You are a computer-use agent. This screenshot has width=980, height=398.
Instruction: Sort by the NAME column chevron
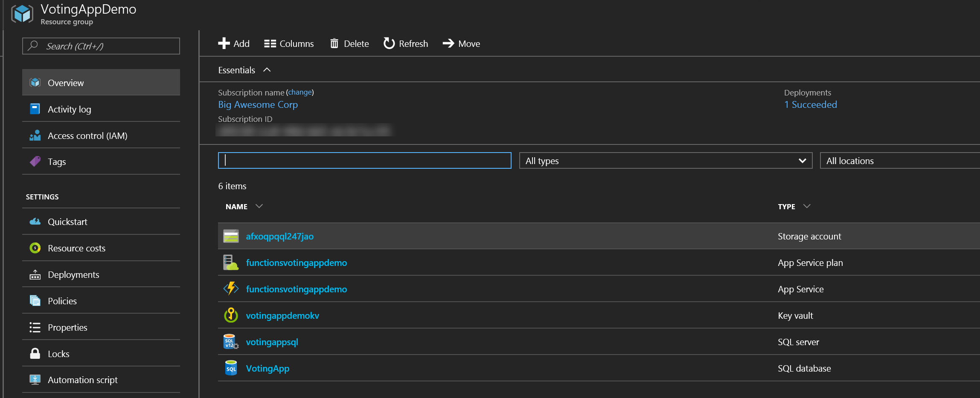(x=259, y=206)
